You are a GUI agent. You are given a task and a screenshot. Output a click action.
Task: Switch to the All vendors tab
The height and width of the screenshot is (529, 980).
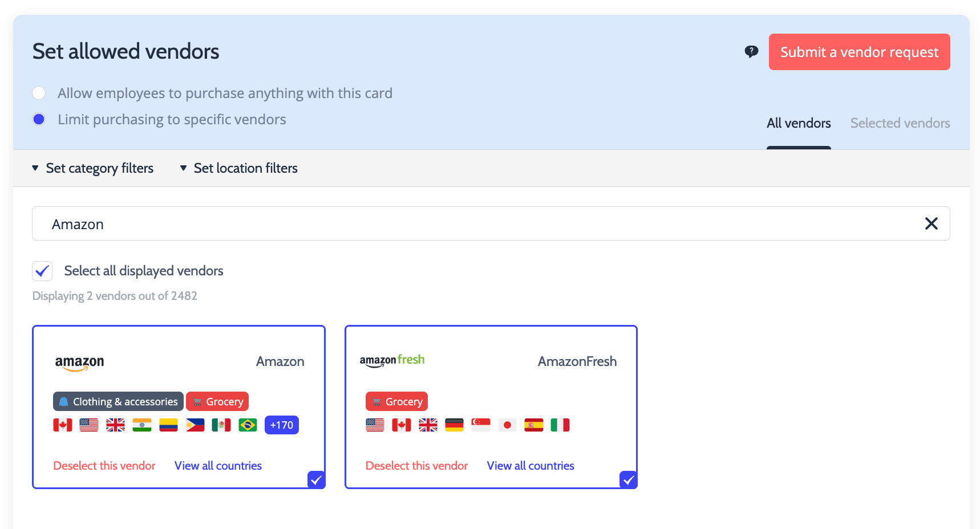[x=799, y=123]
